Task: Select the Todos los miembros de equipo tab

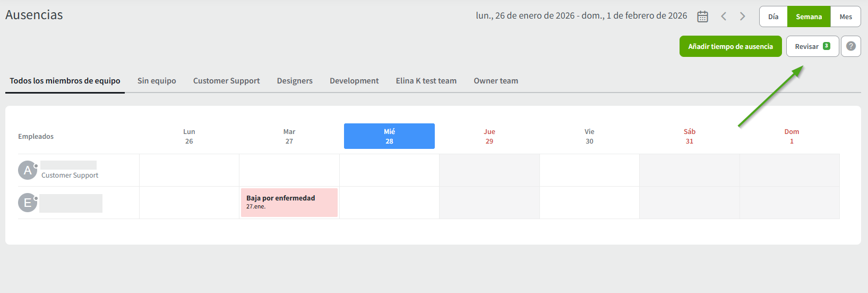Action: click(65, 81)
